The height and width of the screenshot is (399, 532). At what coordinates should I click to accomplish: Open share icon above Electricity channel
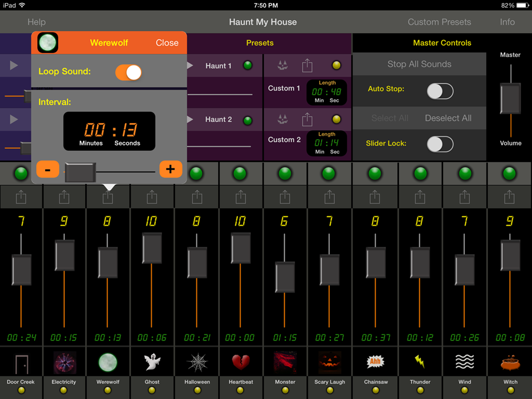[x=64, y=197]
